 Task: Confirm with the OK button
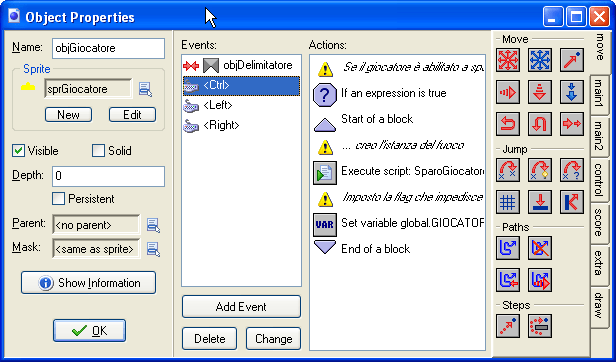[x=90, y=331]
